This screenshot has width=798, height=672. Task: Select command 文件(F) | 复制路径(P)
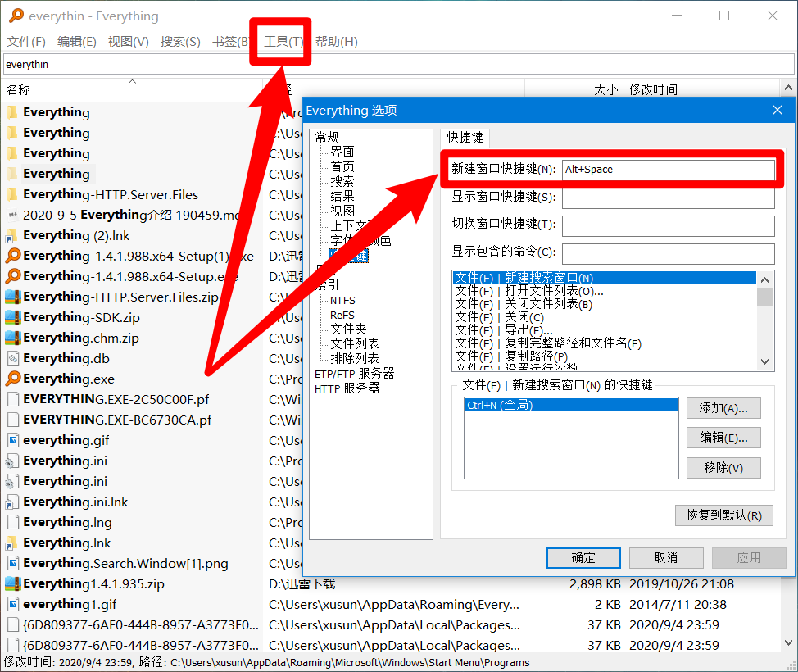click(x=604, y=356)
